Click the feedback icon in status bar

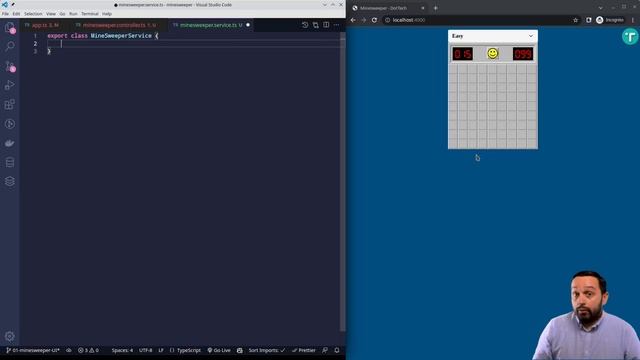pyautogui.click(x=325, y=350)
